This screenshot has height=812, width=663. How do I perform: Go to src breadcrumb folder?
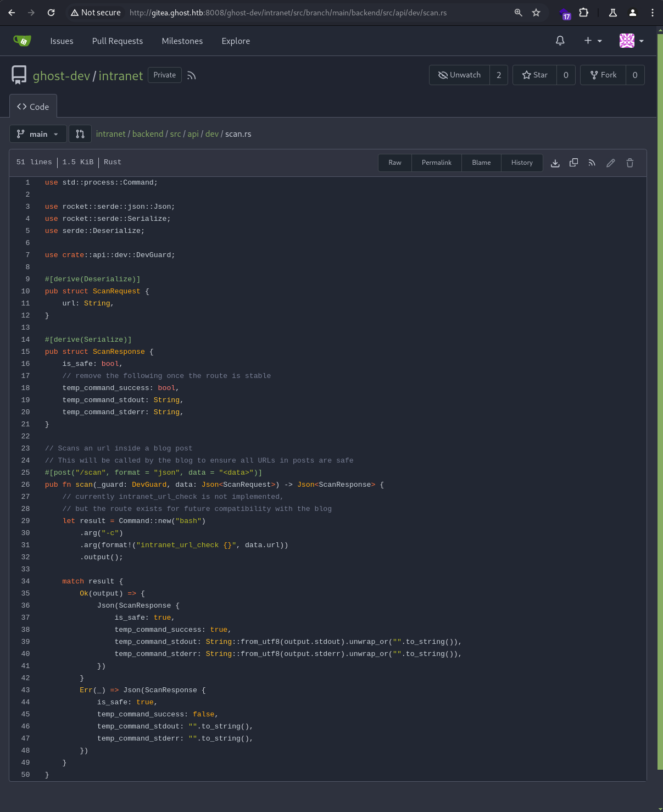[x=175, y=134]
